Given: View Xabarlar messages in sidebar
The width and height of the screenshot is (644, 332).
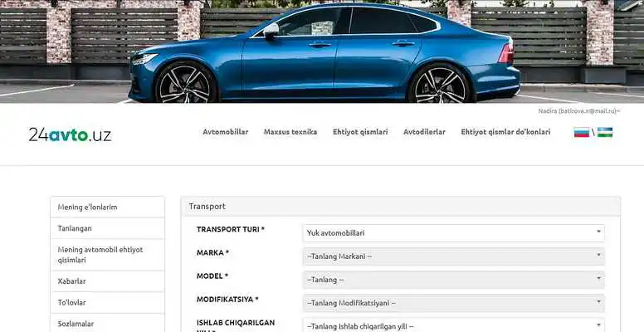Looking at the screenshot, I should [107, 281].
